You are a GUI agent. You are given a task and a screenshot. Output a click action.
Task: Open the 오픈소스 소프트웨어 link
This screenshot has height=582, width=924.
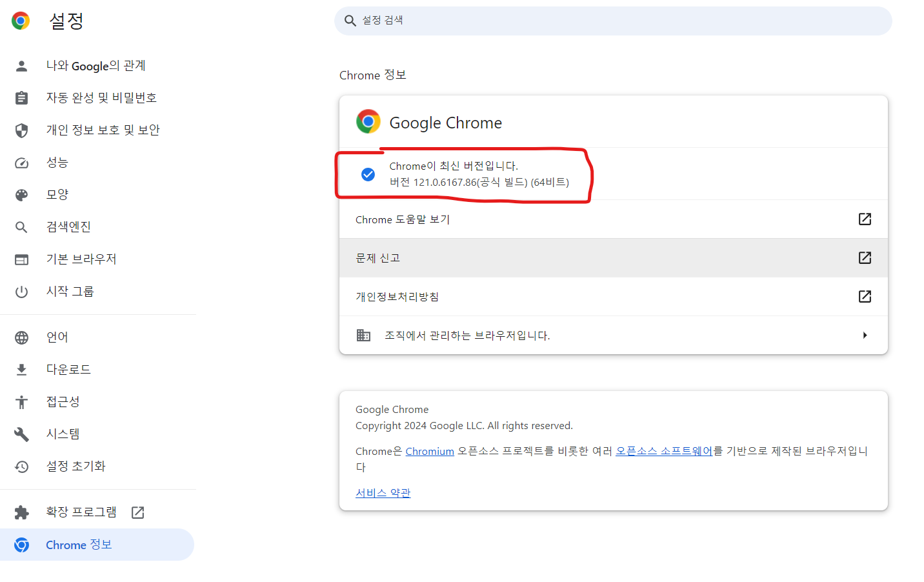(664, 452)
